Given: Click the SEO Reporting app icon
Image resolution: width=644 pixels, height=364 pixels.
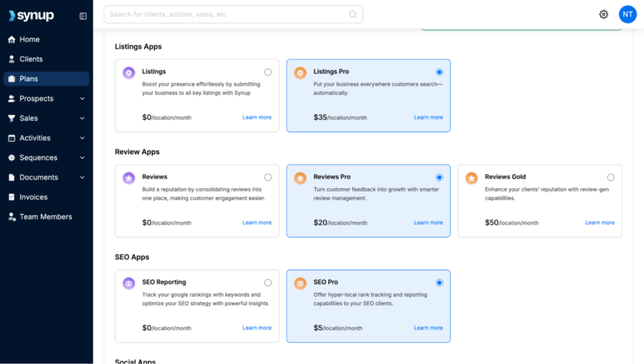Looking at the screenshot, I should (x=128, y=283).
